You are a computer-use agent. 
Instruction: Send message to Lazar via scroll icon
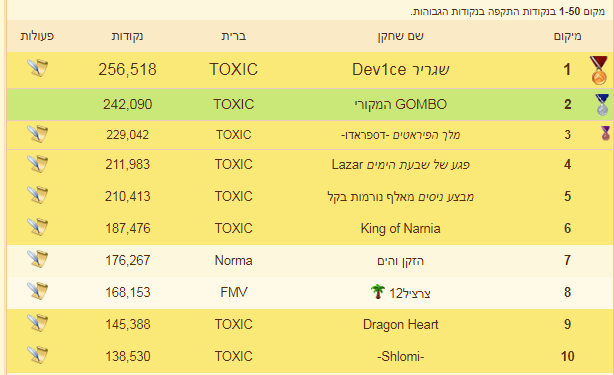point(38,164)
